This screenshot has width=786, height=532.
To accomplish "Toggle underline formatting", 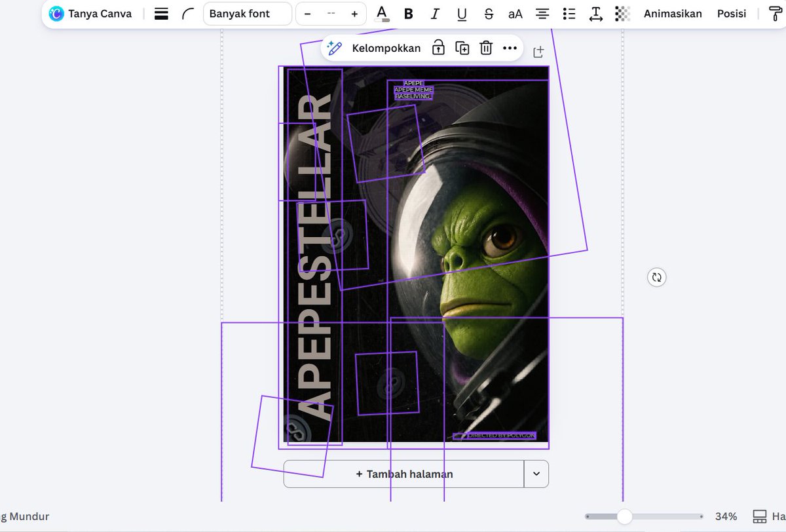I will 462,14.
